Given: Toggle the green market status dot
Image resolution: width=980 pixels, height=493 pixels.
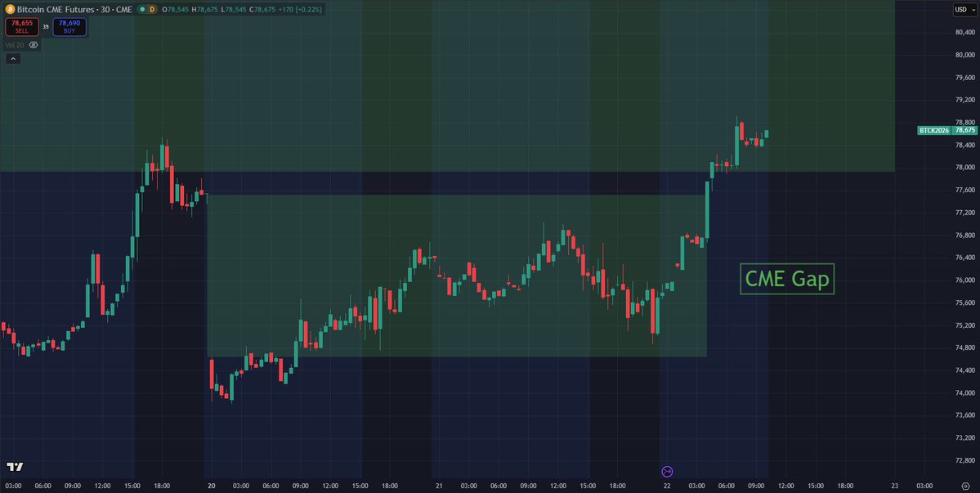Looking at the screenshot, I should [x=142, y=9].
